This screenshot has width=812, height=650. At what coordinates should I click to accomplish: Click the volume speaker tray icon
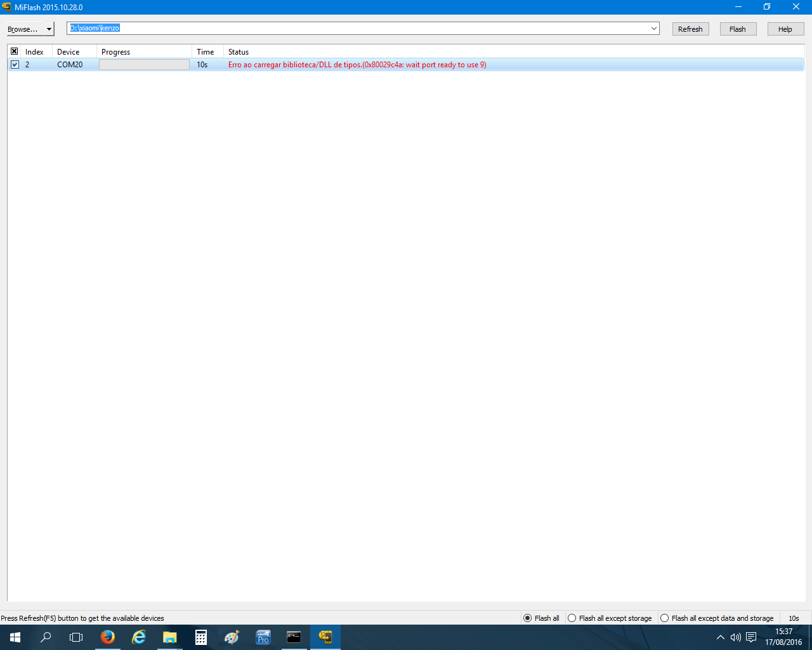click(736, 637)
